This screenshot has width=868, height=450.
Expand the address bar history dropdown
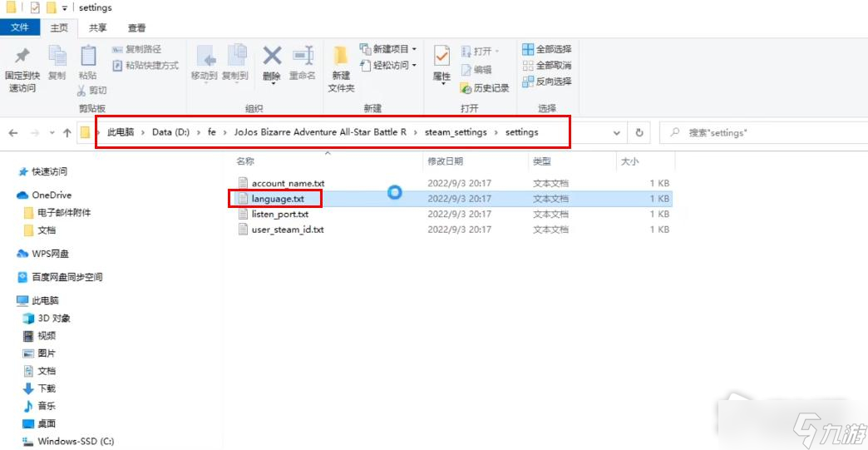pyautogui.click(x=617, y=133)
